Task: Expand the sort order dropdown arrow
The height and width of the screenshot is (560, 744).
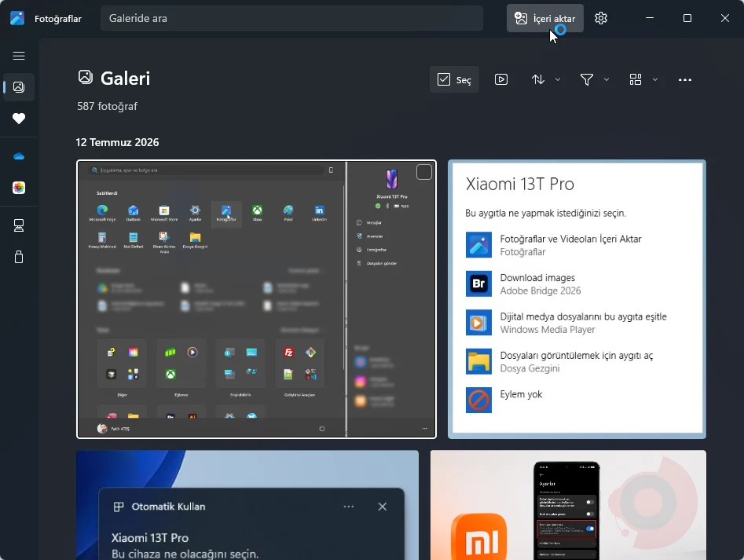Action: 558,79
